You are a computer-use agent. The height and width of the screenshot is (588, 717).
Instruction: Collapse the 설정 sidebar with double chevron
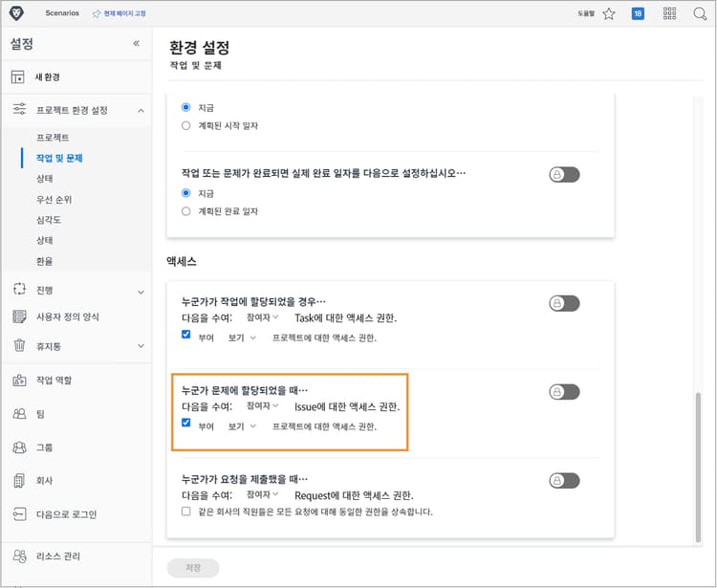(137, 43)
